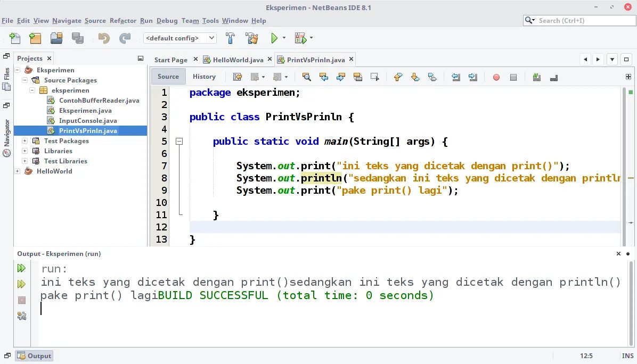Screen dimensions: 637x364
Task: Click the Undo arrow icon
Action: point(104,38)
